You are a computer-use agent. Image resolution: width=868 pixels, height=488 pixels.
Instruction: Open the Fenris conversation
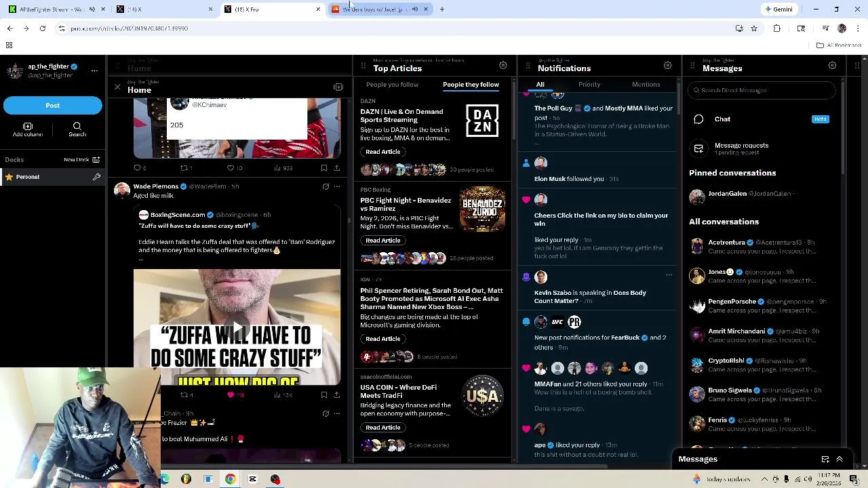point(762,424)
